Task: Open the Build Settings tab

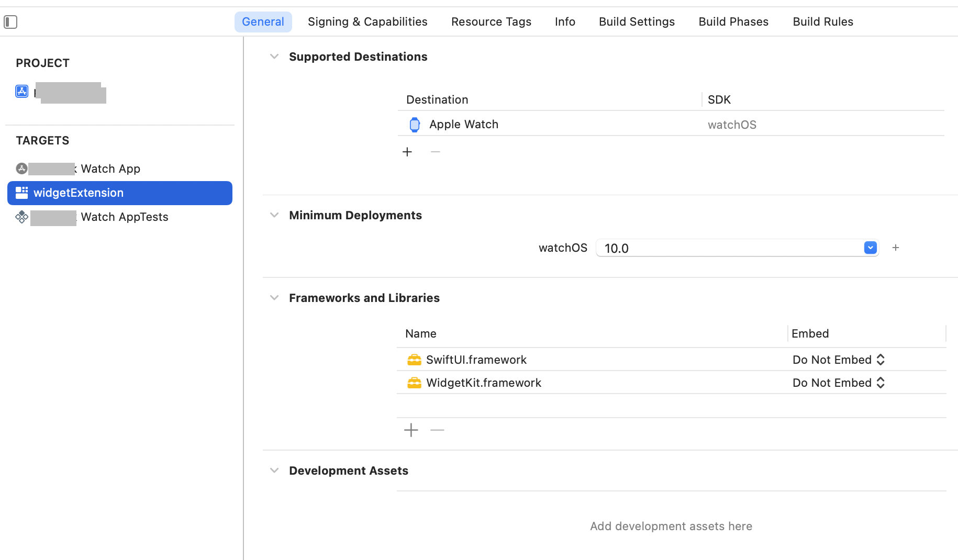Action: [x=637, y=22]
